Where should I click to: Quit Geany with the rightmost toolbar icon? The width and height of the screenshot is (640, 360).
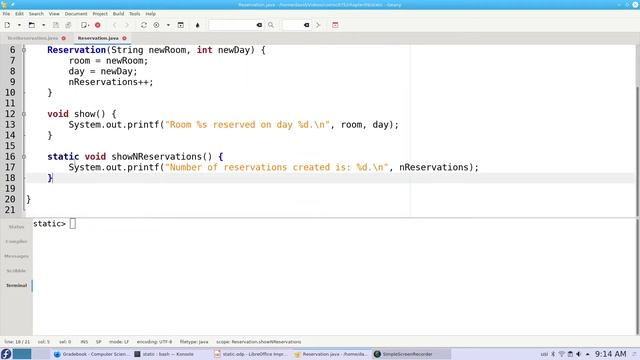point(335,25)
